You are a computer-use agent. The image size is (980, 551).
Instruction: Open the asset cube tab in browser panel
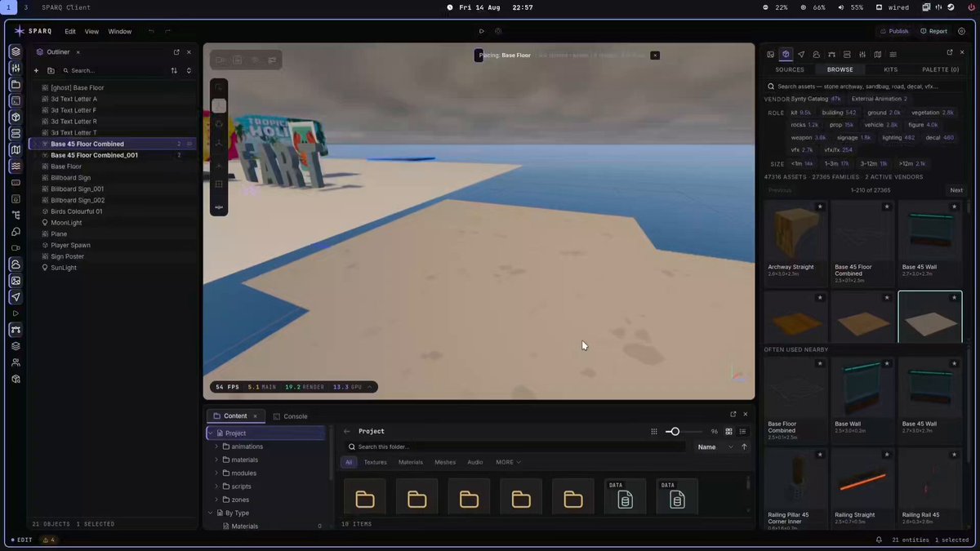point(786,55)
